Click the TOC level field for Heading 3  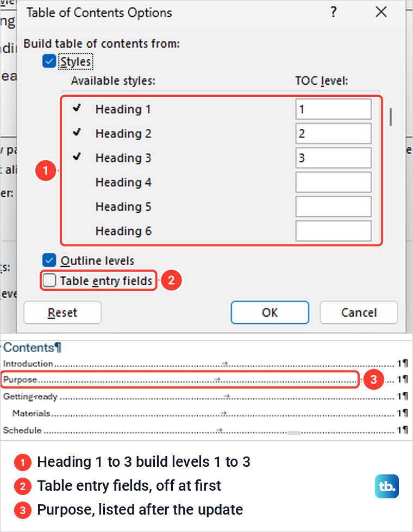(333, 158)
